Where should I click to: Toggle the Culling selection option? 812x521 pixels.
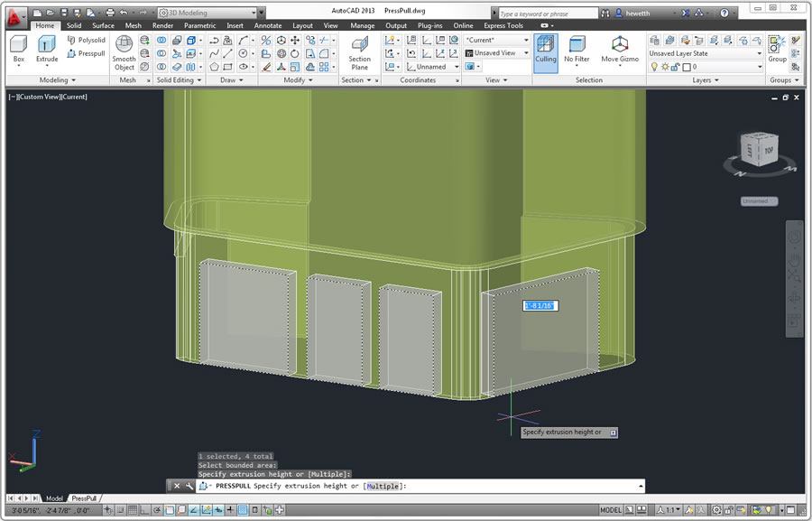click(x=545, y=49)
